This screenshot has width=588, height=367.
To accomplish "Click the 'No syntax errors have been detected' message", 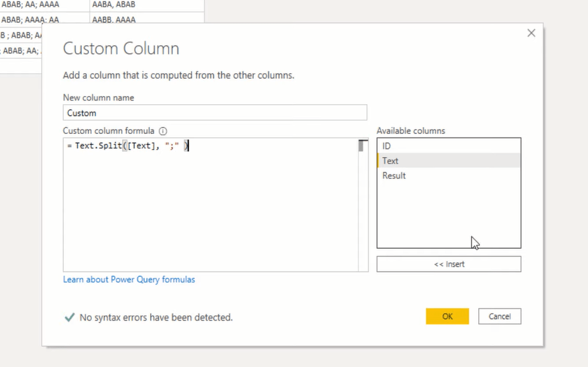I will pos(156,317).
